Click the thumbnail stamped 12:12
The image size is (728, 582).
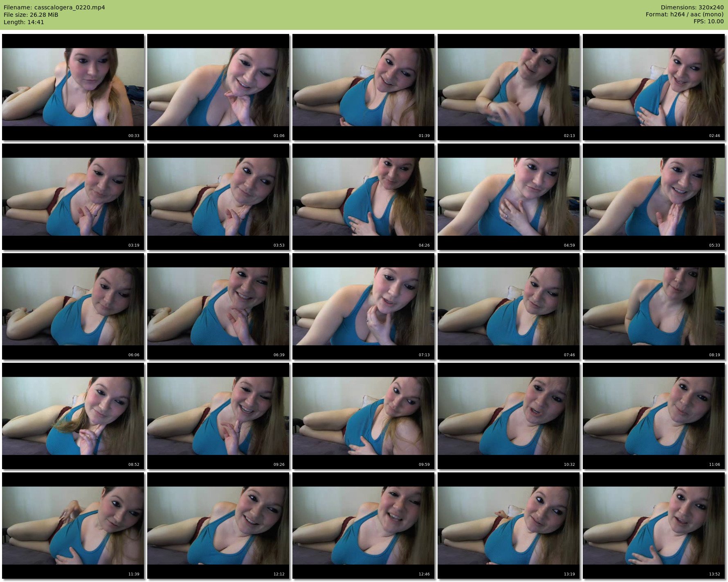coord(218,526)
